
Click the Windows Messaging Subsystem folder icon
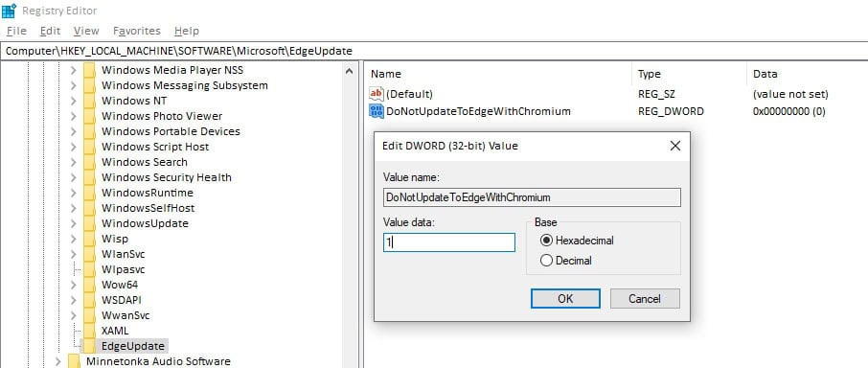89,86
